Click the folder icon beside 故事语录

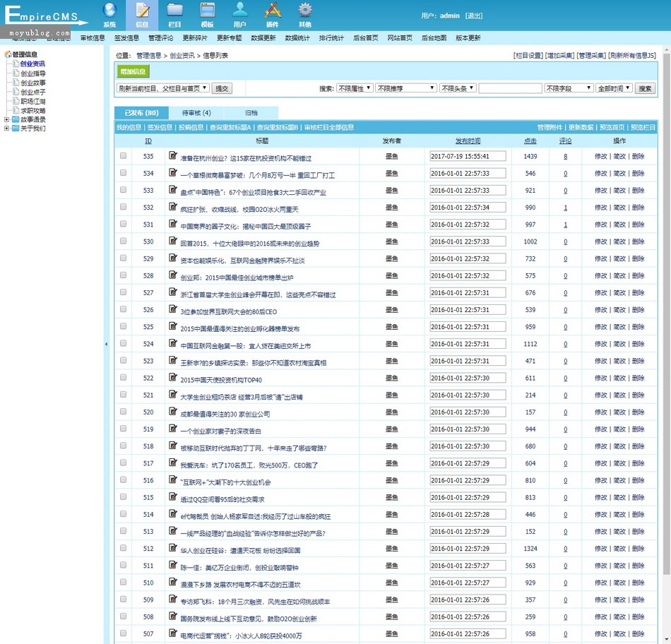16,119
